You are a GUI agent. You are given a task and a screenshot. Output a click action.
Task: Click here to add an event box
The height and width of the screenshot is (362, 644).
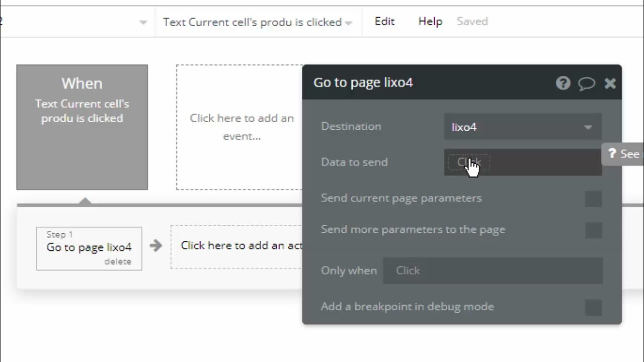pos(239,127)
